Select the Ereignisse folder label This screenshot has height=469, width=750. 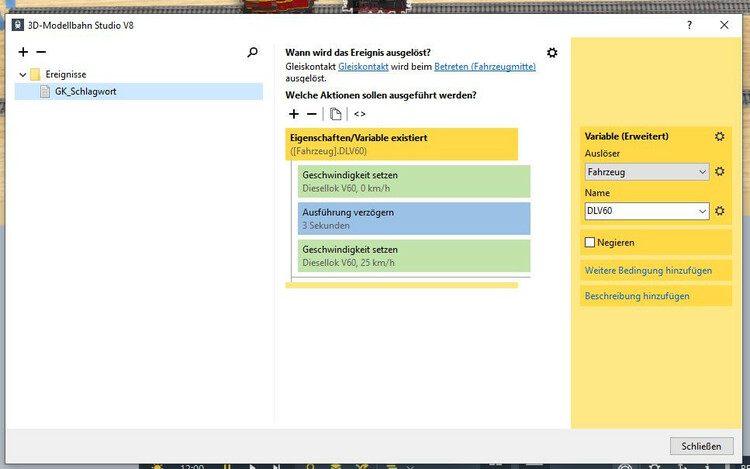66,74
